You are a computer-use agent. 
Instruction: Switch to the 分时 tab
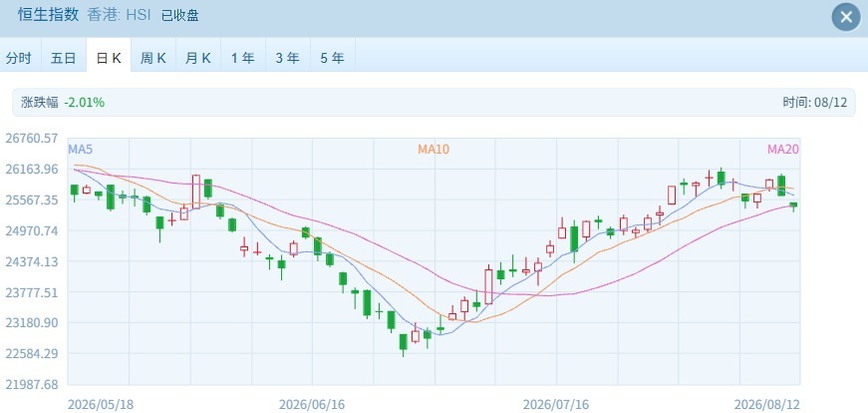[x=19, y=58]
